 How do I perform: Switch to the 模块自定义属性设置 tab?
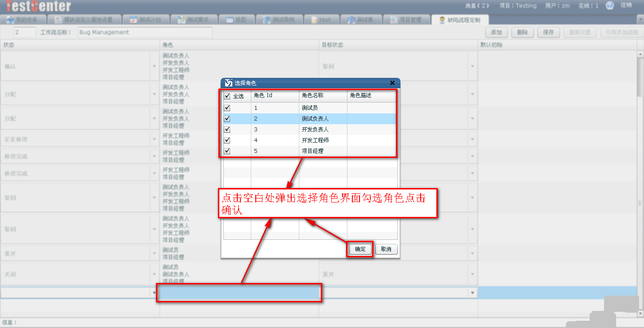click(x=85, y=20)
